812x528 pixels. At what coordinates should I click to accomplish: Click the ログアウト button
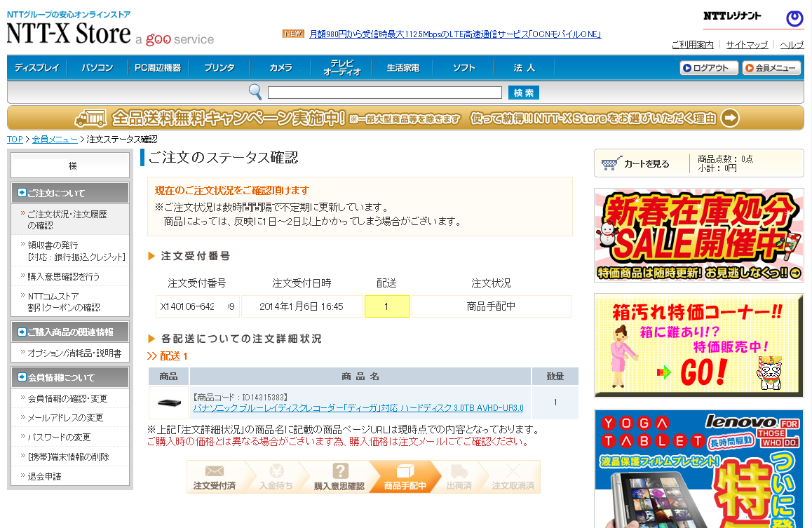[709, 68]
